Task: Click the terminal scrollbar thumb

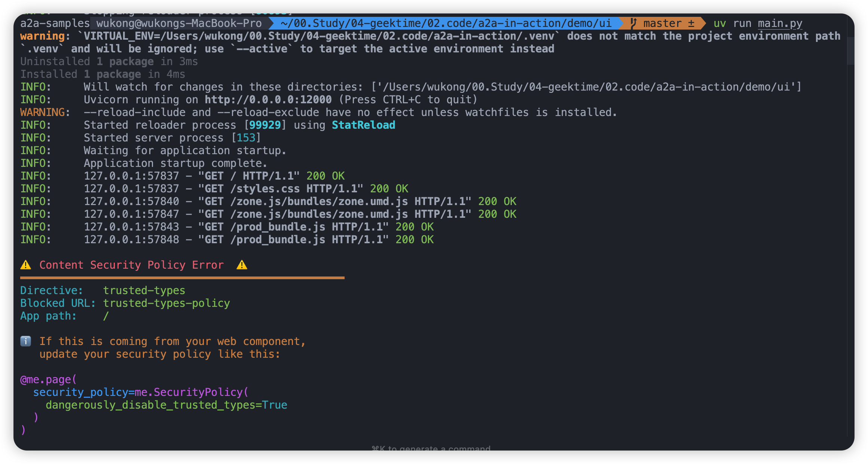Action: coord(850,51)
